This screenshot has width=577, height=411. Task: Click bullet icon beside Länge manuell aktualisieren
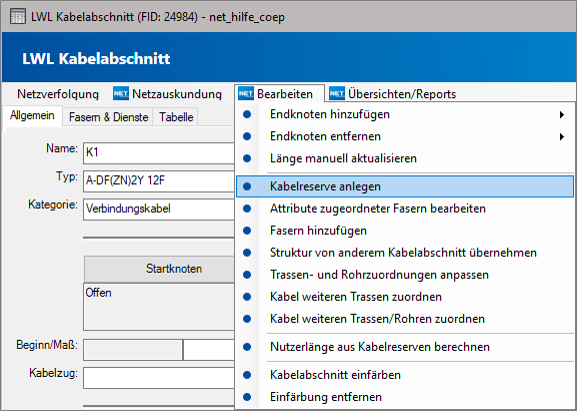tap(247, 159)
